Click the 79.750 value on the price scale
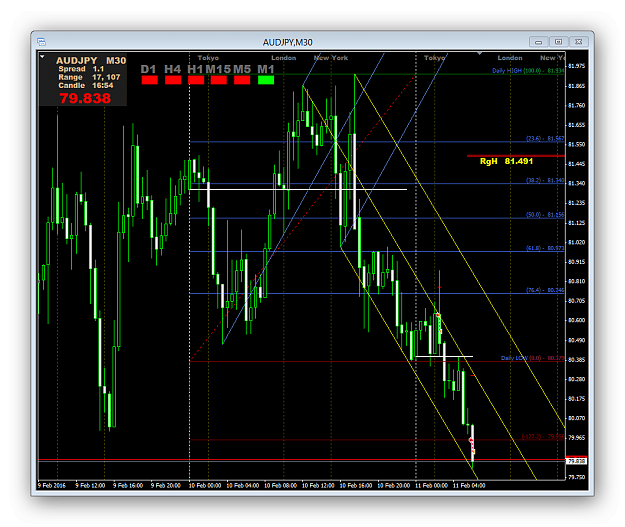The image size is (625, 527). pos(576,477)
